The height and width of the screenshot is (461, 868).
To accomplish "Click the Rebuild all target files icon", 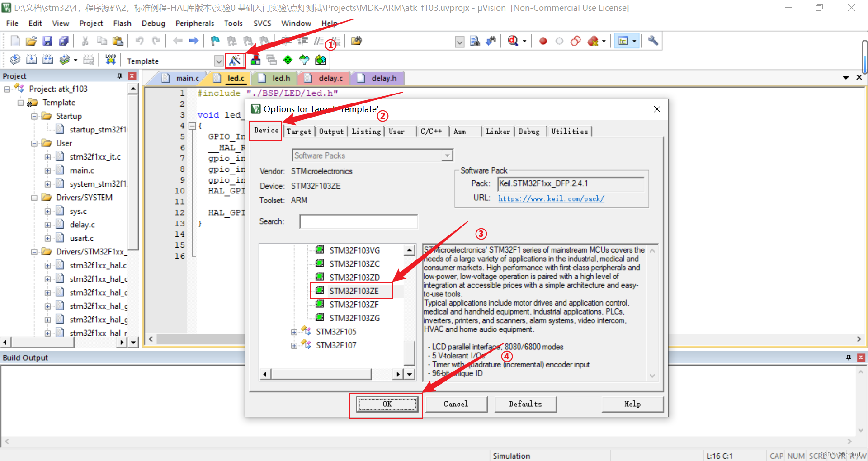I will click(x=47, y=60).
